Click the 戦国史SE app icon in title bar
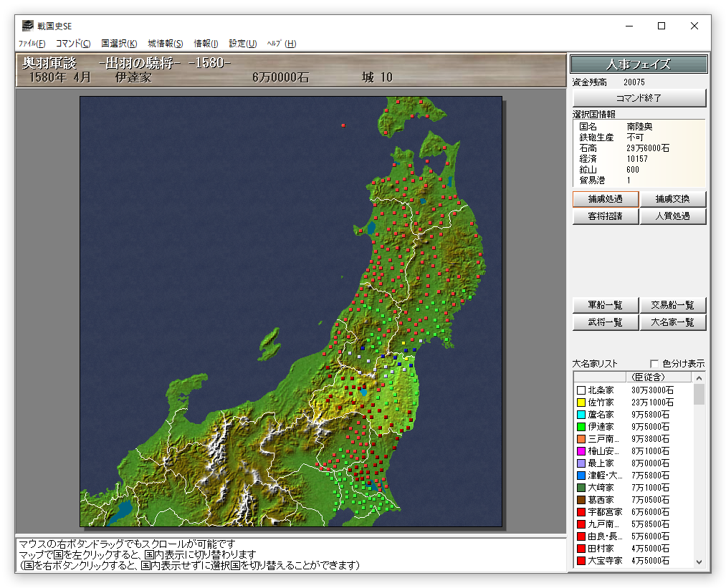Viewport: 726px width, 588px height. pos(27,26)
